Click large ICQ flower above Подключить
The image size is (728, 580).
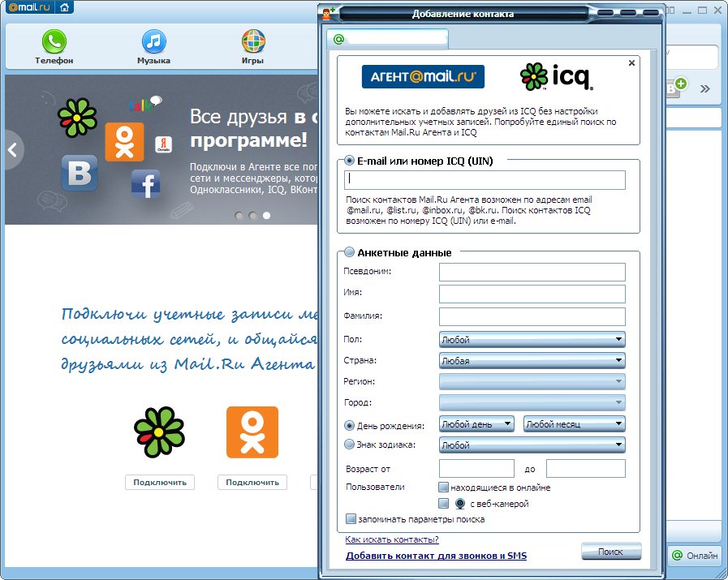[x=159, y=432]
